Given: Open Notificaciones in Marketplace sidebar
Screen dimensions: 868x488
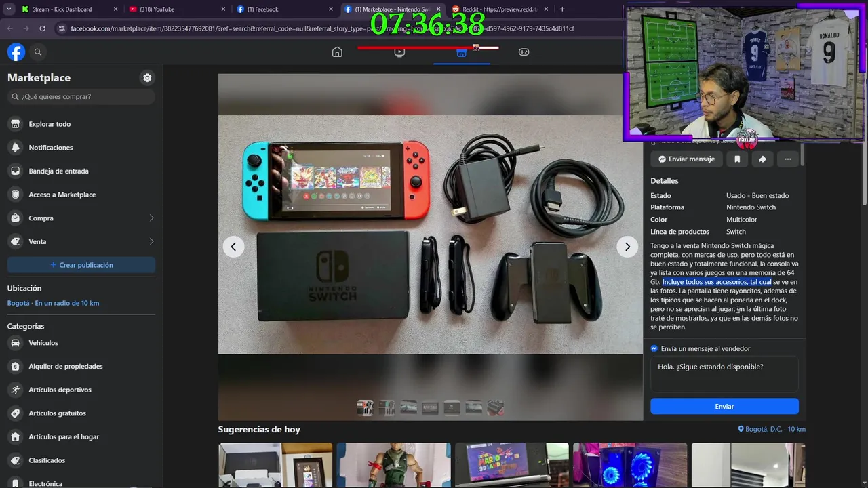Looking at the screenshot, I should click(x=81, y=148).
